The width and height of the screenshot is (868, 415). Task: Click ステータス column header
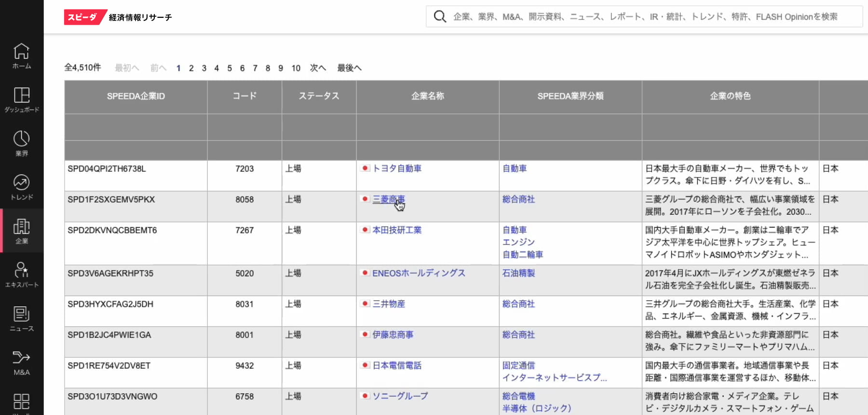319,97
